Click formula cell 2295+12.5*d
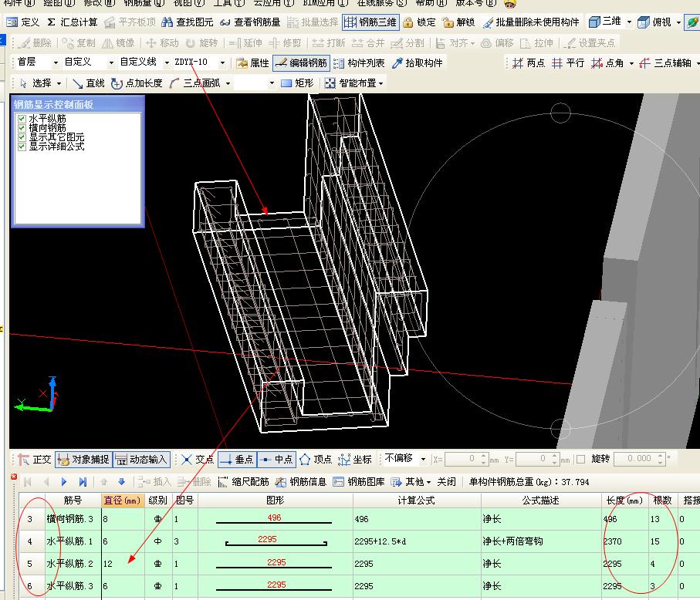Screen dimensions: 700x600 (417, 541)
